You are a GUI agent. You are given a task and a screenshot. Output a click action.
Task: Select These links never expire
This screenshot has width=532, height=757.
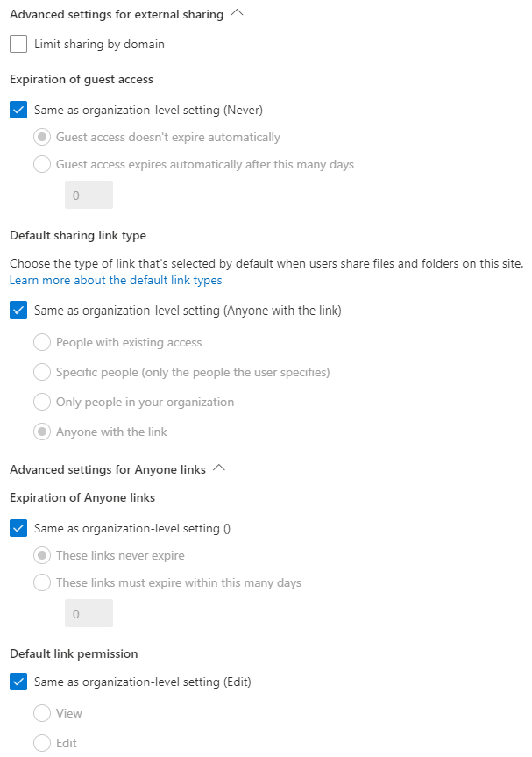(42, 555)
